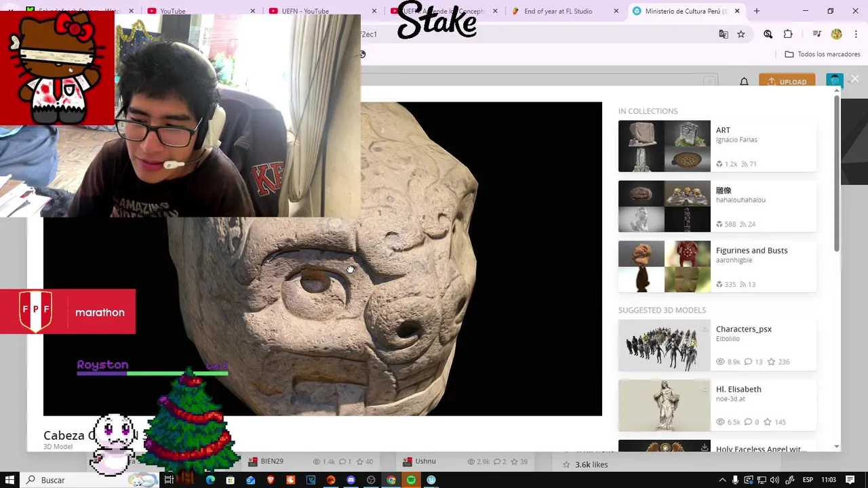This screenshot has height=488, width=868.
Task: Visit Ignacio Farias profile link
Action: (736, 140)
